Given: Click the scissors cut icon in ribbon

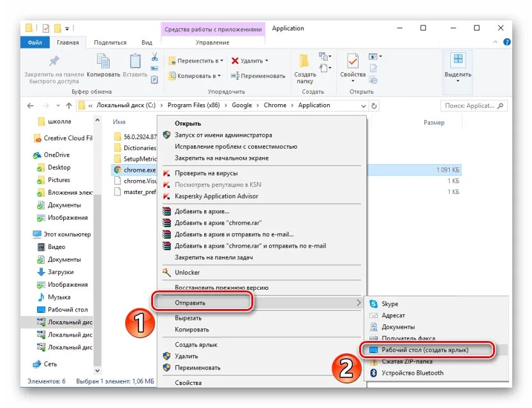Looking at the screenshot, I should click(x=155, y=56).
